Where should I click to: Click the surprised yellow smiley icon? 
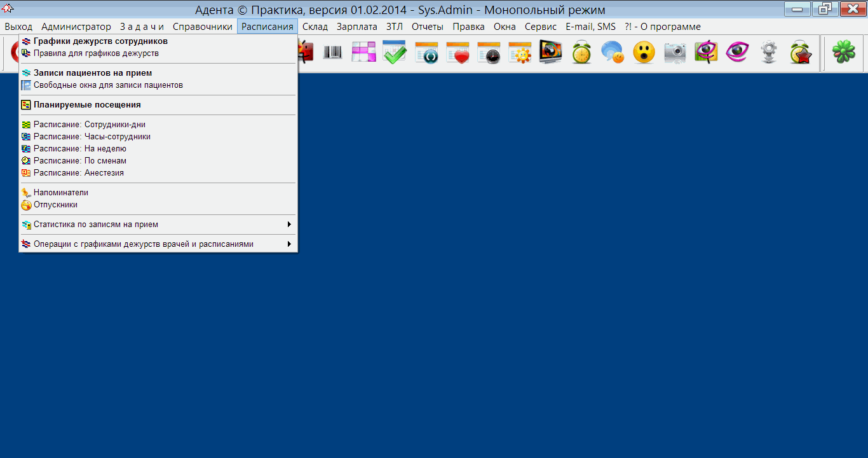click(x=644, y=53)
